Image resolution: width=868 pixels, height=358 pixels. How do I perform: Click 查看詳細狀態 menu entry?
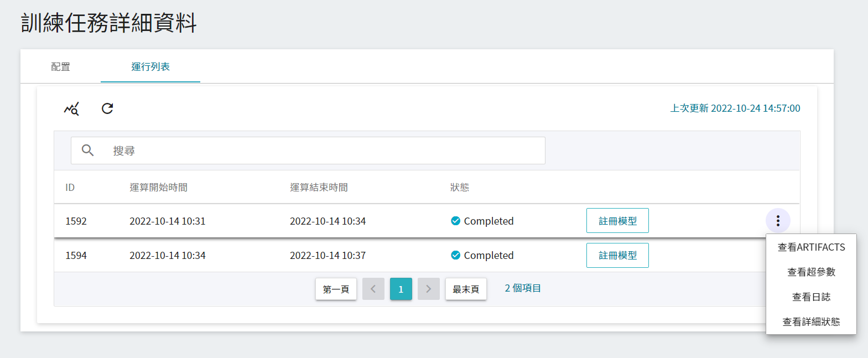pos(811,322)
